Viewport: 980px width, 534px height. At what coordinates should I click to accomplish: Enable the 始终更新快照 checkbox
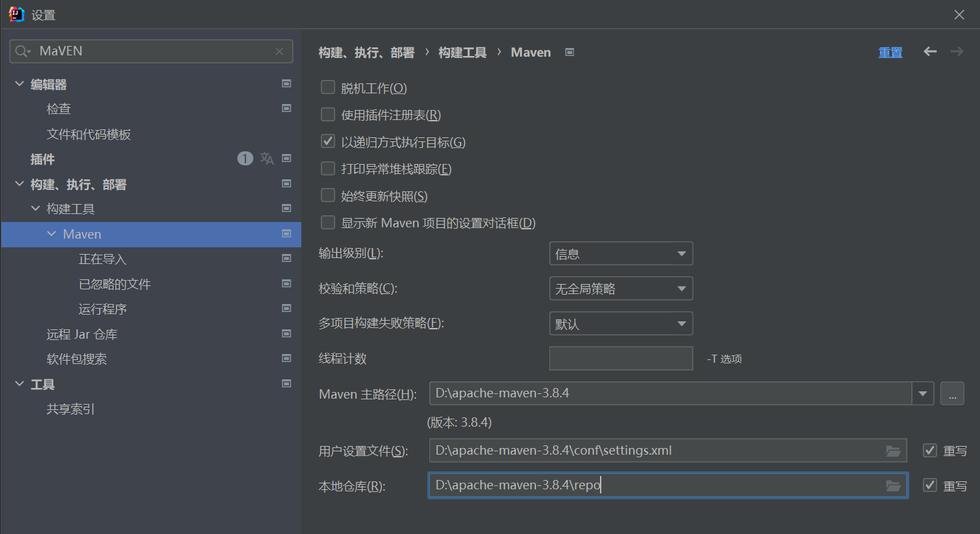click(x=327, y=195)
